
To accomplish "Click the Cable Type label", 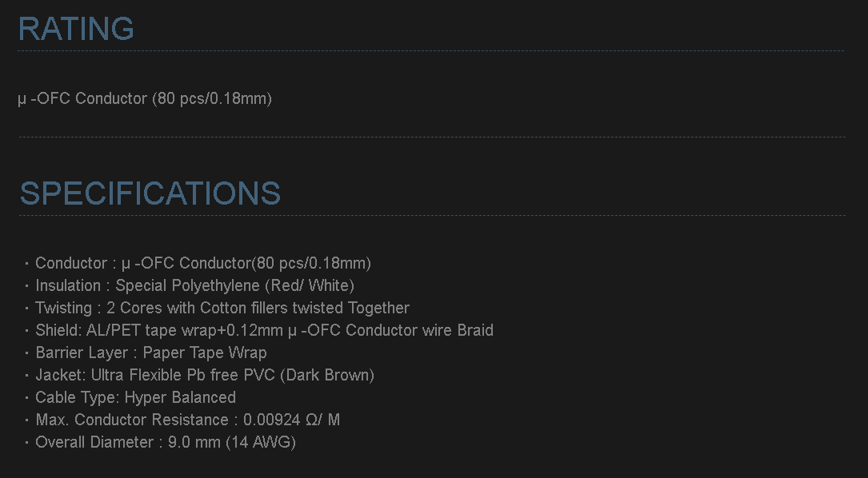I will tap(78, 398).
